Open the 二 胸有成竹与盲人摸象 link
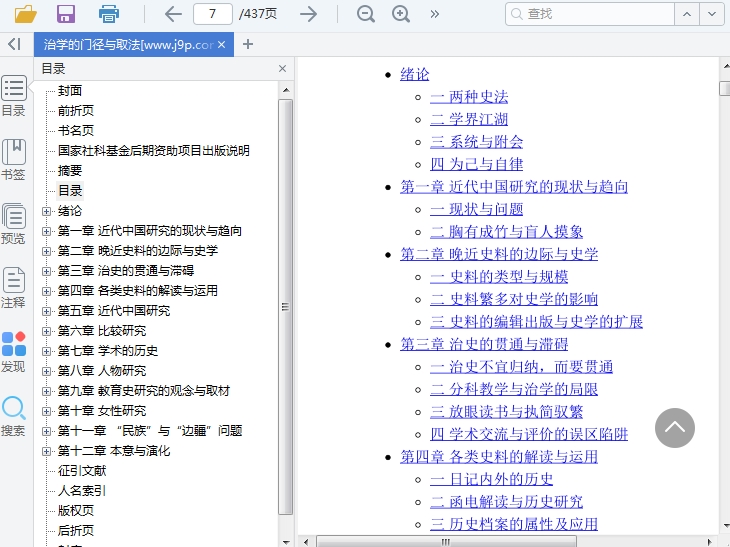The image size is (730, 547). tap(507, 231)
